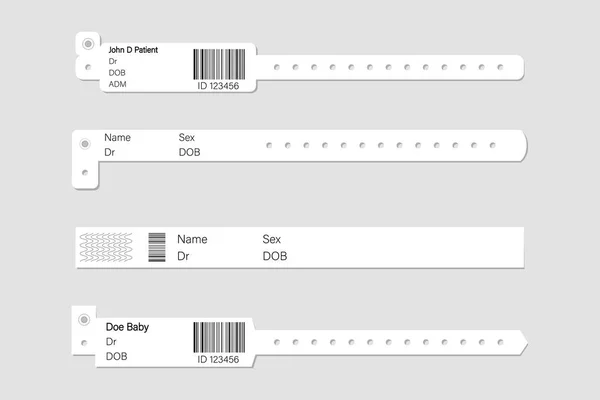Click the Doe Baby name text
Image resolution: width=600 pixels, height=400 pixels.
pyautogui.click(x=127, y=327)
